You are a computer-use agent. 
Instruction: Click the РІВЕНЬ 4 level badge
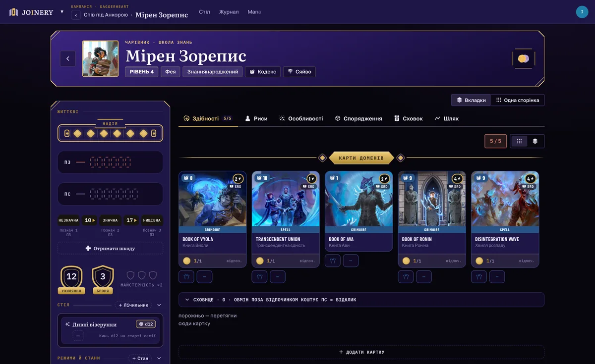pos(142,72)
